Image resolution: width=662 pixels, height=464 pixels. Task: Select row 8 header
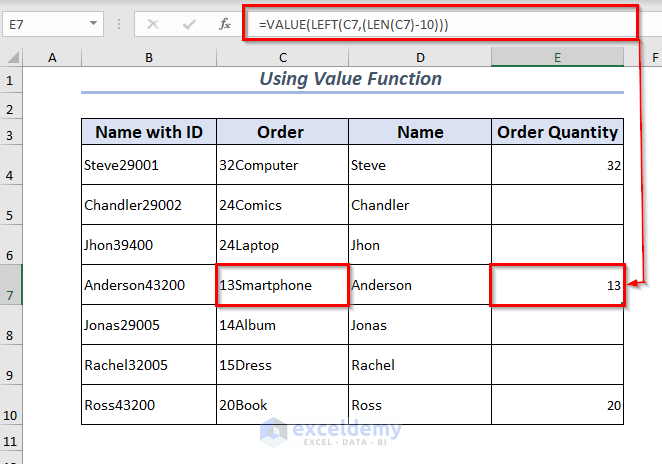[11, 325]
